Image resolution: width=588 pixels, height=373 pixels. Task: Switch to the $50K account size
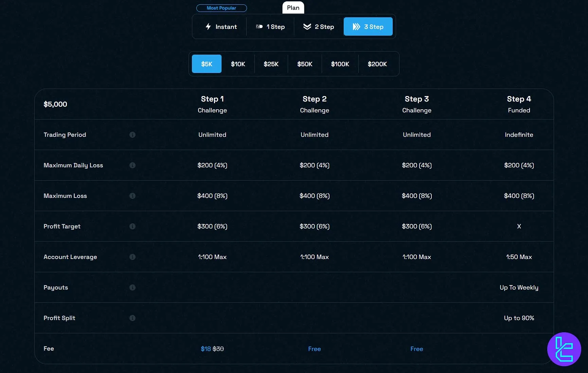(305, 64)
